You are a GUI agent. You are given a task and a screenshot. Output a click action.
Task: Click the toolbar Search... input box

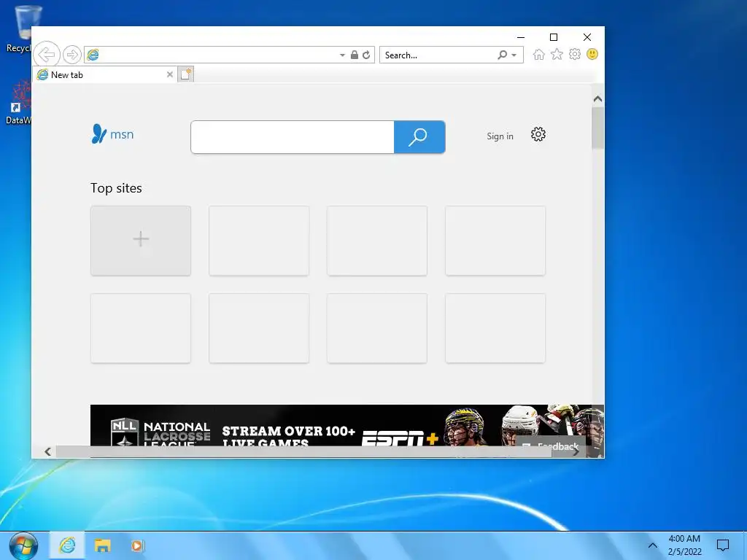tap(438, 55)
